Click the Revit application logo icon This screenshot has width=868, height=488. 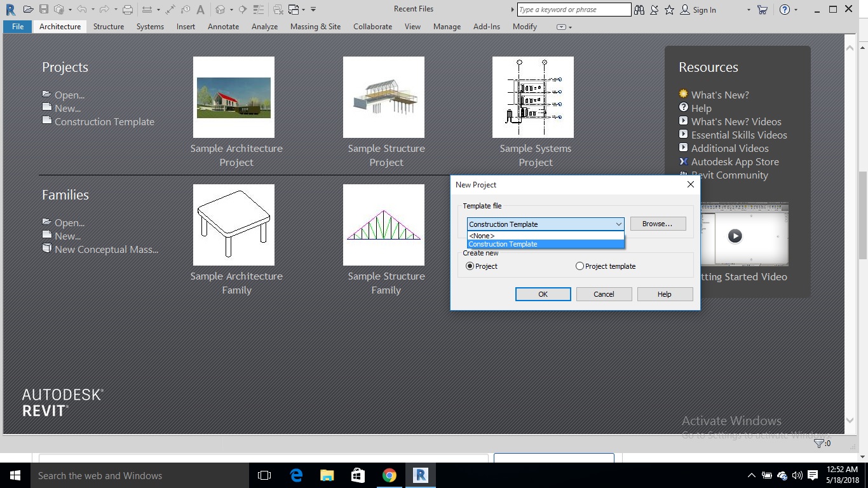click(x=10, y=10)
